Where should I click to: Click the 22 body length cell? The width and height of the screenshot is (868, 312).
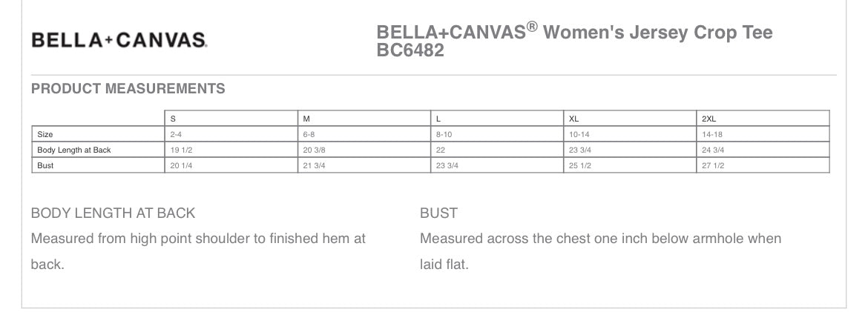click(497, 150)
